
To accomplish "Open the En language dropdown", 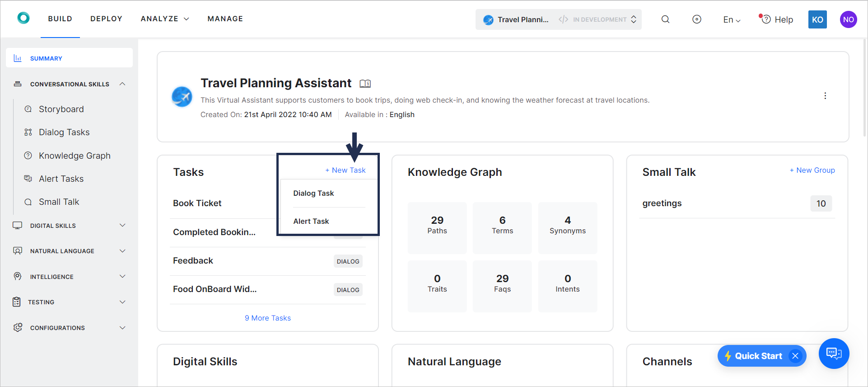I will click(732, 19).
